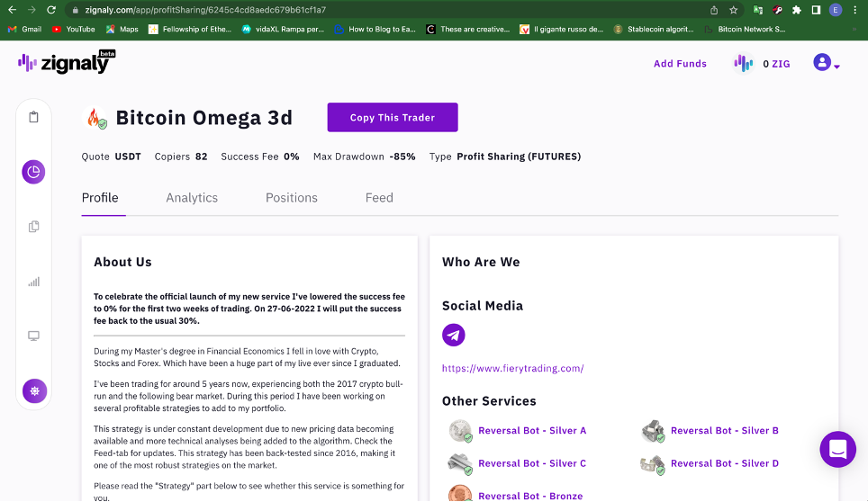Click the share icon in address bar
Viewport: 868px width, 502px height.
click(x=714, y=10)
